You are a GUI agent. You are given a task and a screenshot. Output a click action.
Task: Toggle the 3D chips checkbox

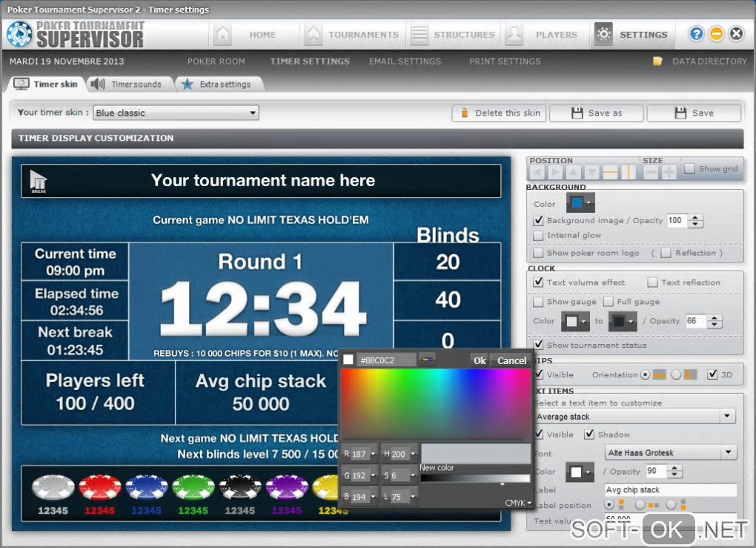(x=712, y=374)
